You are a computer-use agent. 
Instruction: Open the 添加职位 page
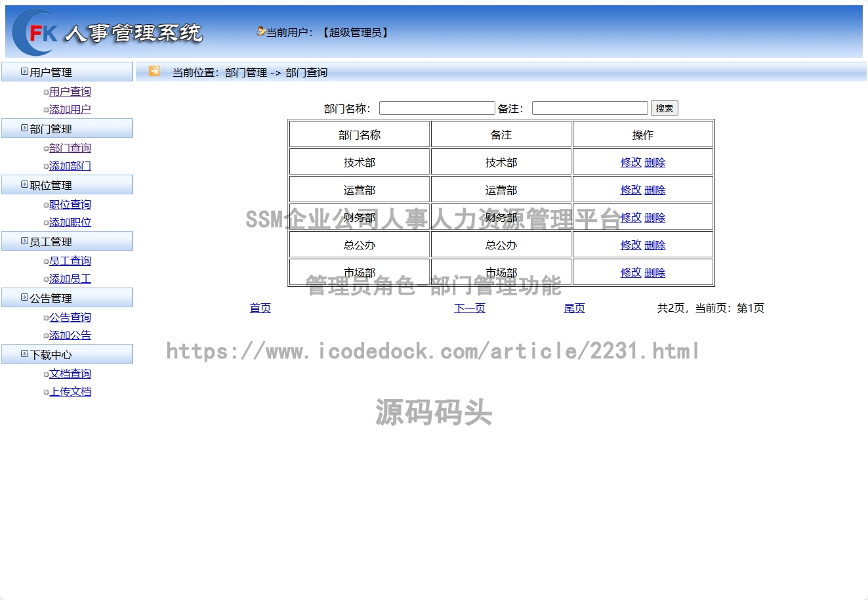pyautogui.click(x=70, y=222)
